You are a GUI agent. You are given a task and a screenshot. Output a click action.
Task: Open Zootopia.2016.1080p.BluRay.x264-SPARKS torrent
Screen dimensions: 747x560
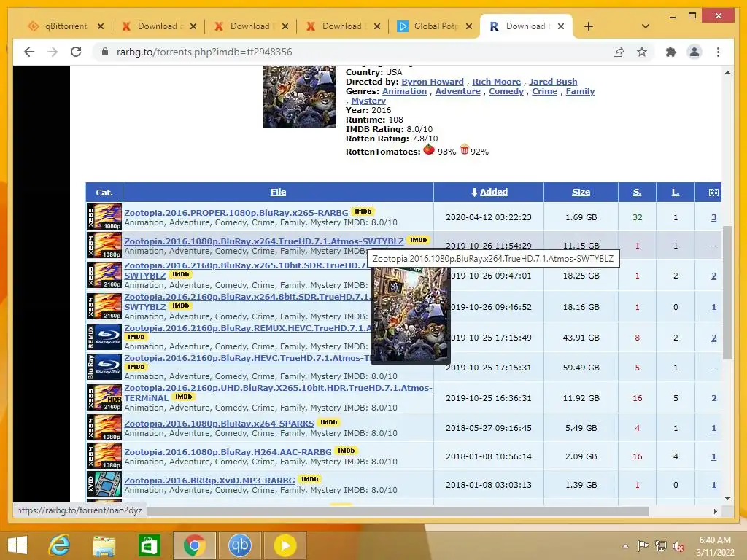[x=219, y=424]
